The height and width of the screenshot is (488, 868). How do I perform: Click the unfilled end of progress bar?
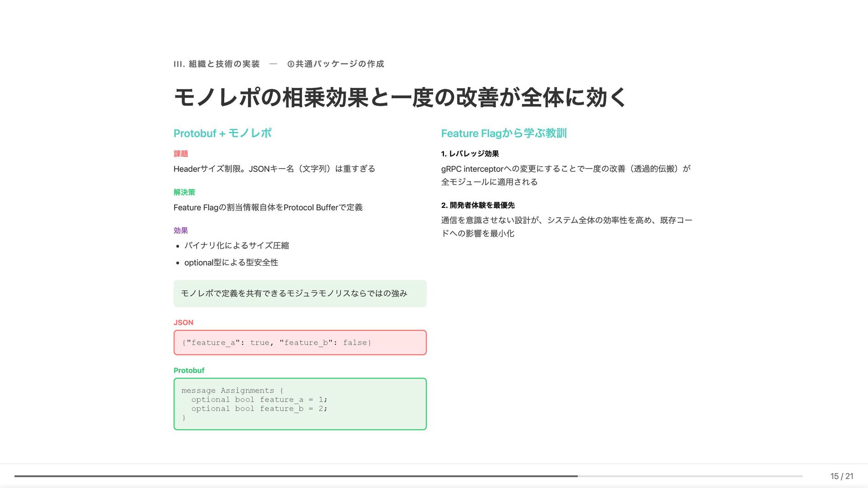[689, 476]
